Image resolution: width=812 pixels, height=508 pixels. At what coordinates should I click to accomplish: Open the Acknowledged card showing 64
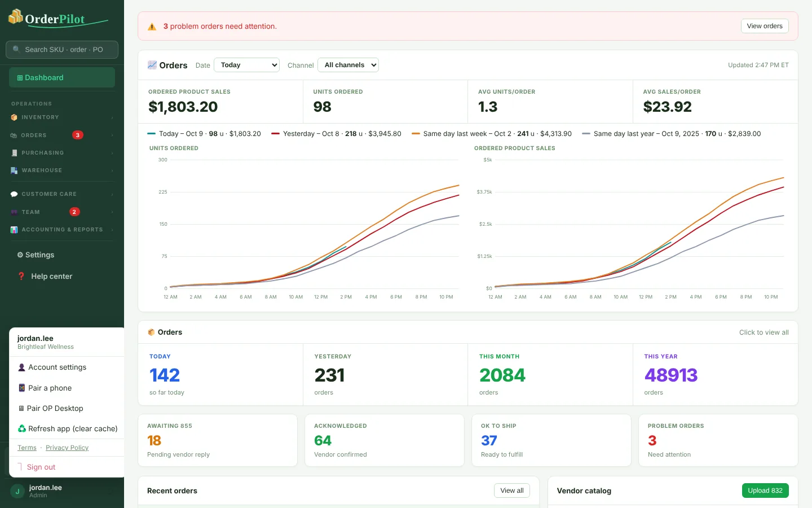point(385,440)
